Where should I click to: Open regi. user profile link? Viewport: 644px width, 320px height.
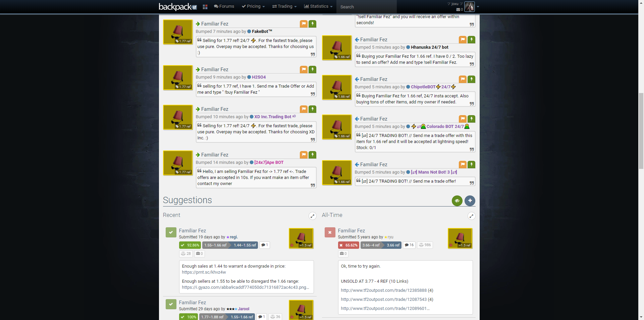click(x=234, y=237)
